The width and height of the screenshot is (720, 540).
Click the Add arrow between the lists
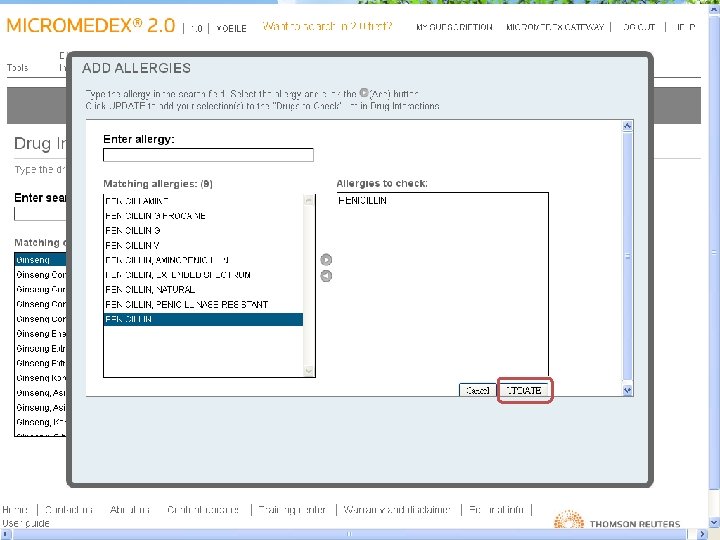326,259
